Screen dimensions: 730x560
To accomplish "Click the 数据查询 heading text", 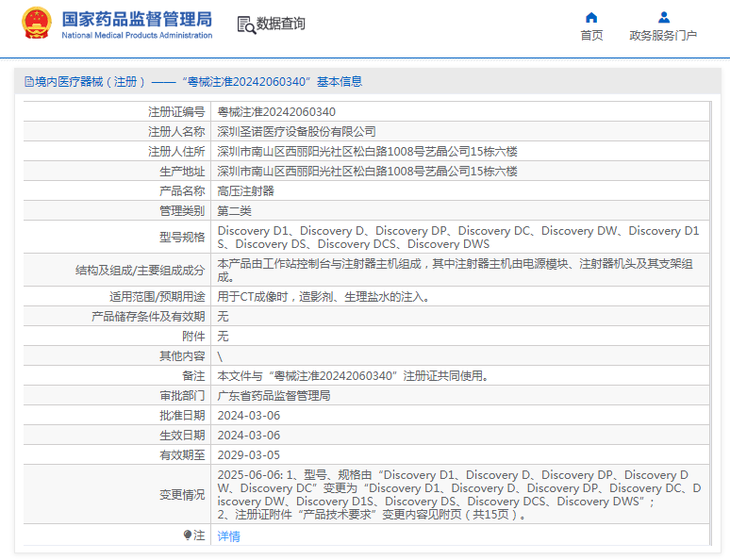I will (281, 24).
